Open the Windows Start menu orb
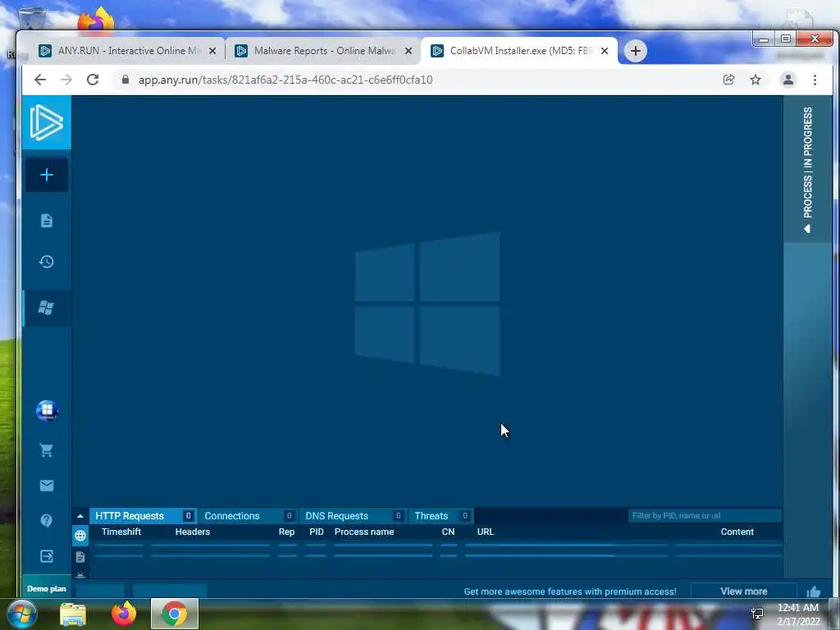Screen dimensions: 840x630 click(x=22, y=614)
